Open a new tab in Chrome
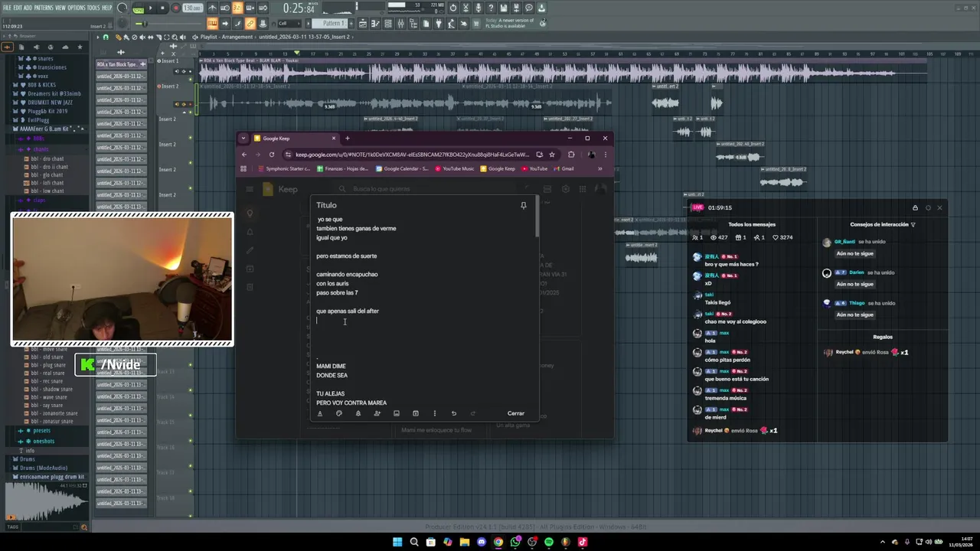Viewport: 980px width, 551px height. click(347, 139)
